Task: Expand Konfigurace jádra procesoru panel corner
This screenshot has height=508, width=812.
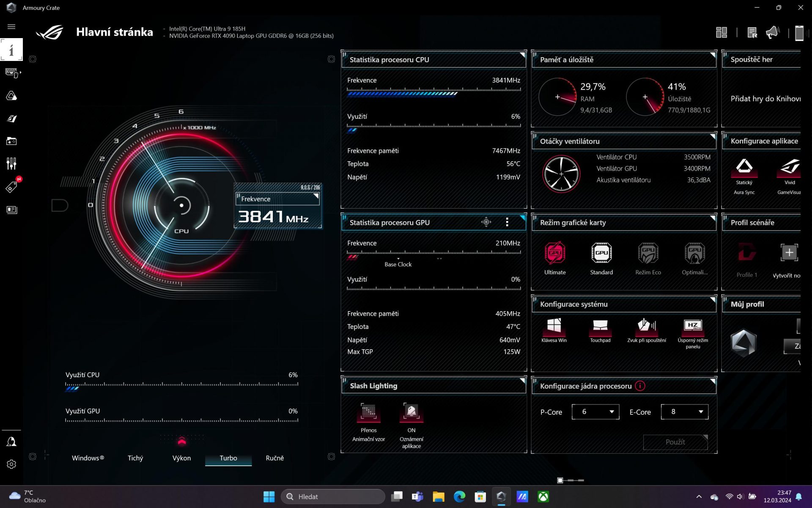Action: pyautogui.click(x=713, y=381)
